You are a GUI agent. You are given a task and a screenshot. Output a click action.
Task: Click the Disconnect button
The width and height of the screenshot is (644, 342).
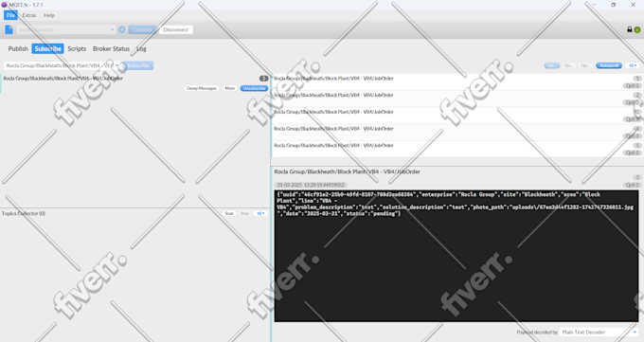coord(176,29)
